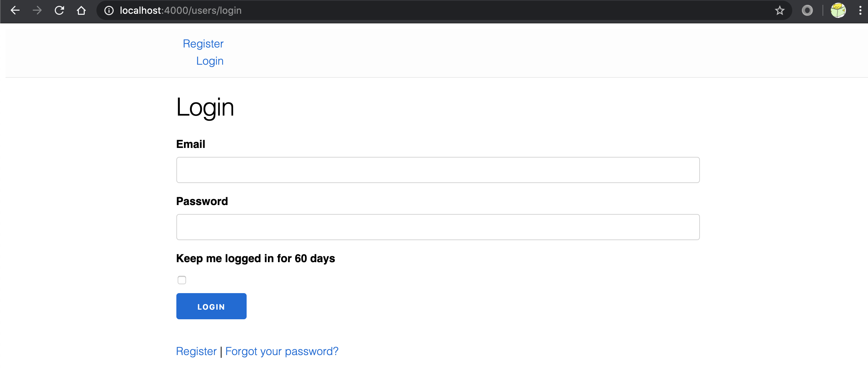
Task: Check Keep me logged in checkbox
Action: pyautogui.click(x=182, y=280)
